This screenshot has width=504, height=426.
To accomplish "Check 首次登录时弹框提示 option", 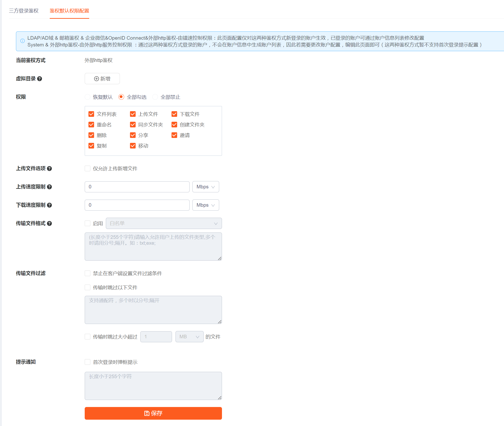I will (x=88, y=362).
